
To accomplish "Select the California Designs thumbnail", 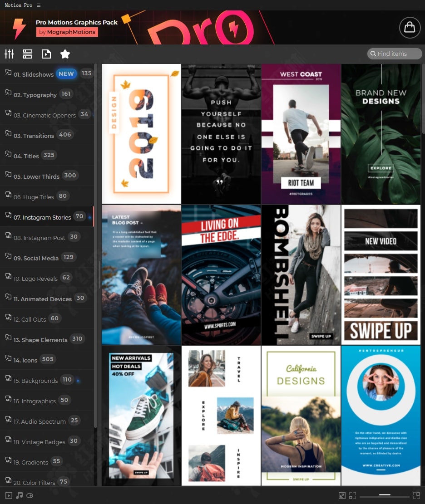I will point(301,416).
